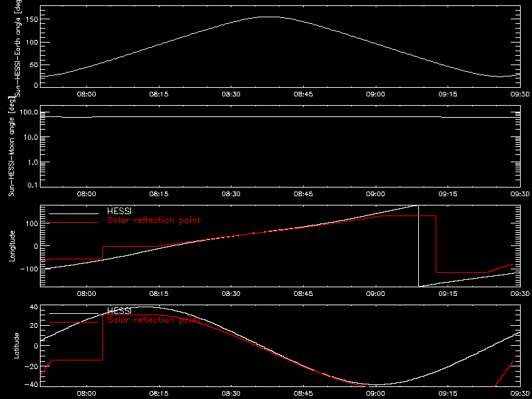Click 09:00 label under Earth angle plot
The image size is (532, 399).
[376, 94]
